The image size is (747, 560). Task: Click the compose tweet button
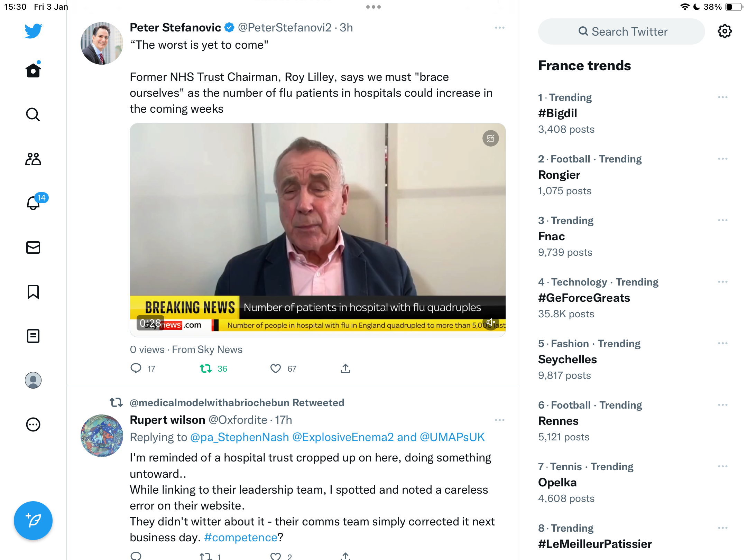pos(33,521)
